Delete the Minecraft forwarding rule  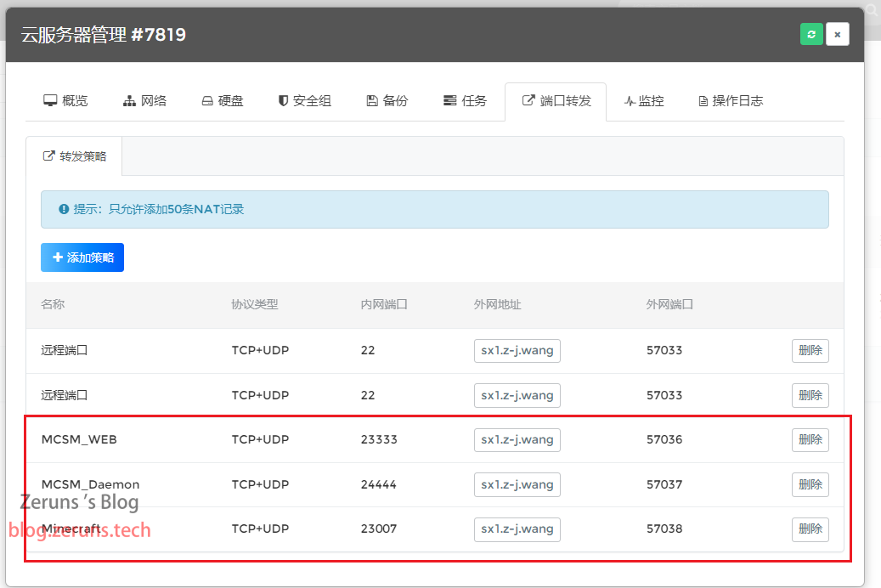[x=810, y=529]
